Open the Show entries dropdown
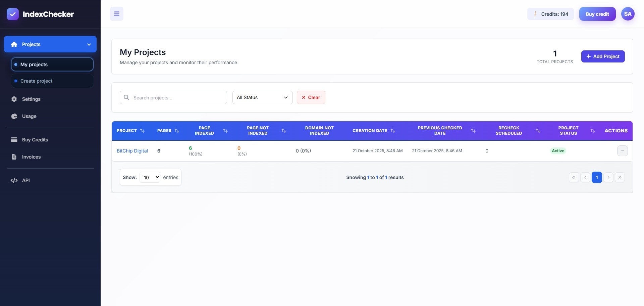Image resolution: width=644 pixels, height=306 pixels. click(150, 177)
